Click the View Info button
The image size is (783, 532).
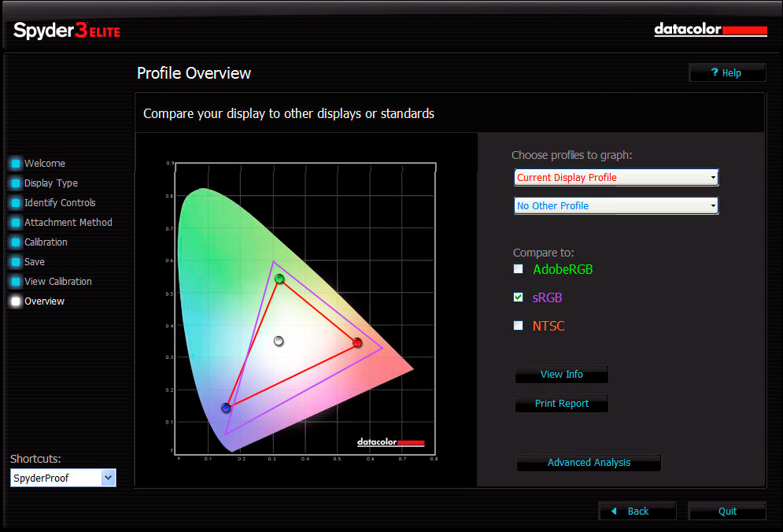click(x=561, y=375)
